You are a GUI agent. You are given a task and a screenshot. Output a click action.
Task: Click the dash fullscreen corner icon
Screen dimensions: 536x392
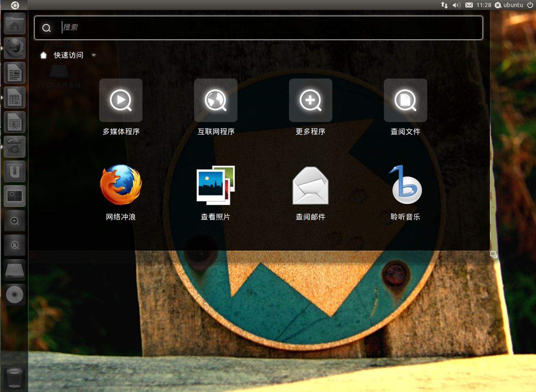(x=493, y=254)
